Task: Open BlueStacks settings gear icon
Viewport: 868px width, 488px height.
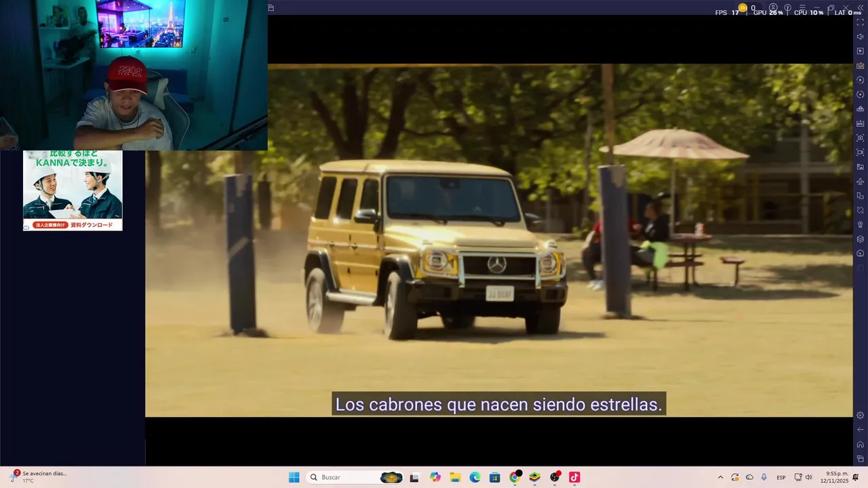Action: pyautogui.click(x=860, y=415)
